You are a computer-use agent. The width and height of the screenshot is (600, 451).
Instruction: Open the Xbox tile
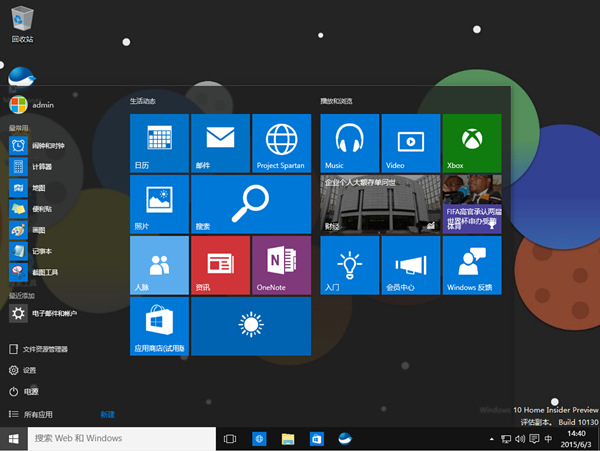pyautogui.click(x=471, y=143)
